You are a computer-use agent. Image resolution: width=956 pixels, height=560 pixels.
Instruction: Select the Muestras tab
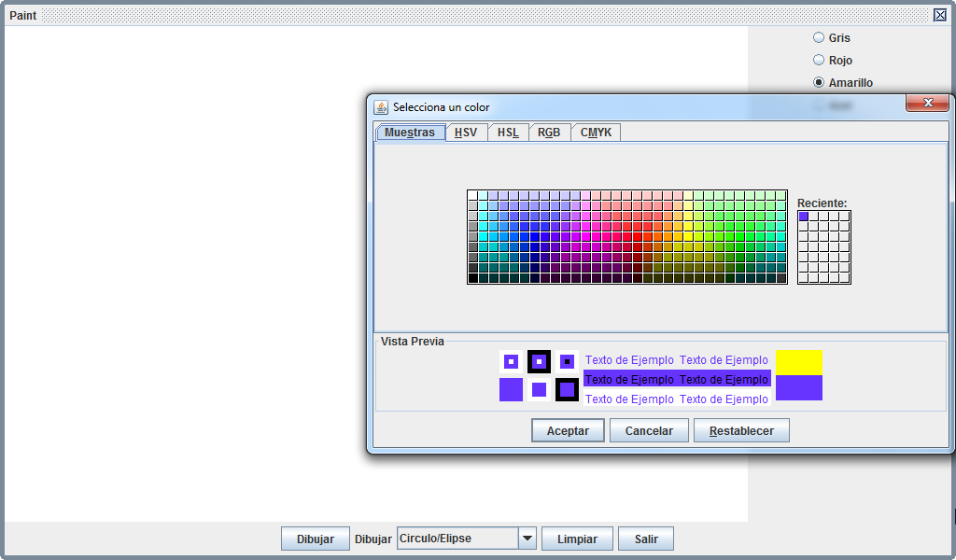pos(410,132)
